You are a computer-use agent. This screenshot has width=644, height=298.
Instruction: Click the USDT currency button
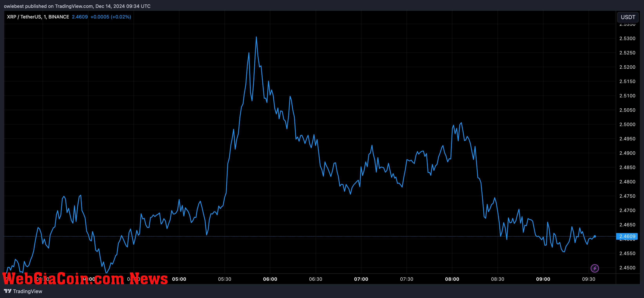pos(628,17)
